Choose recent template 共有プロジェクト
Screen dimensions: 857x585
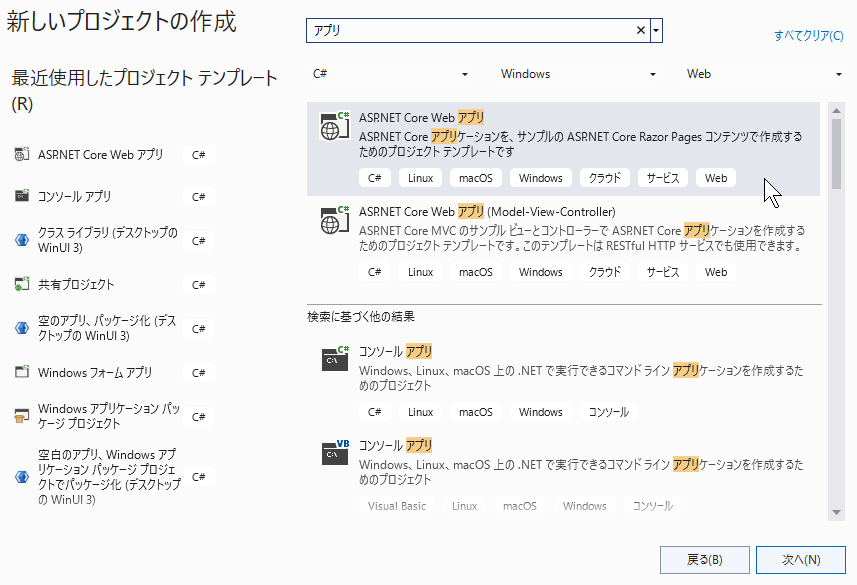pos(76,284)
